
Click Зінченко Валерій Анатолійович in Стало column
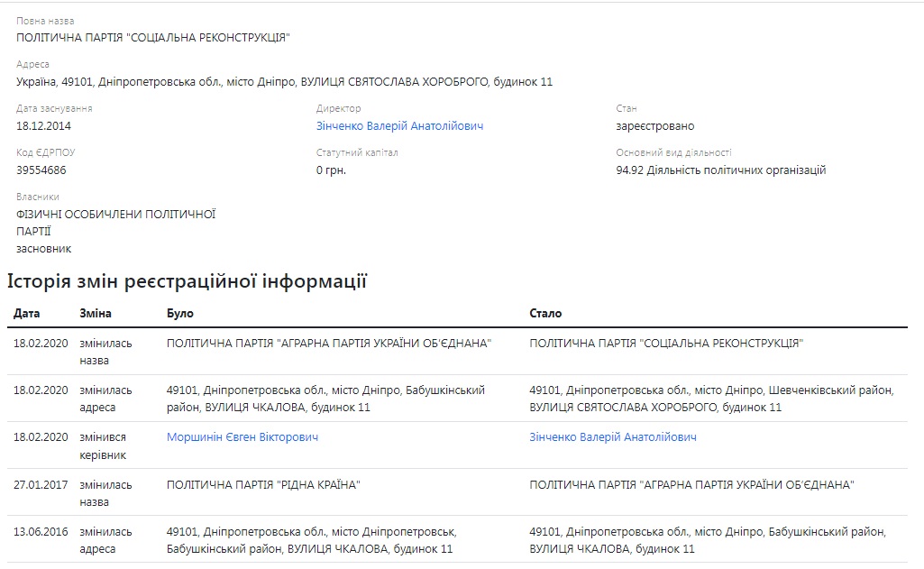(x=613, y=437)
